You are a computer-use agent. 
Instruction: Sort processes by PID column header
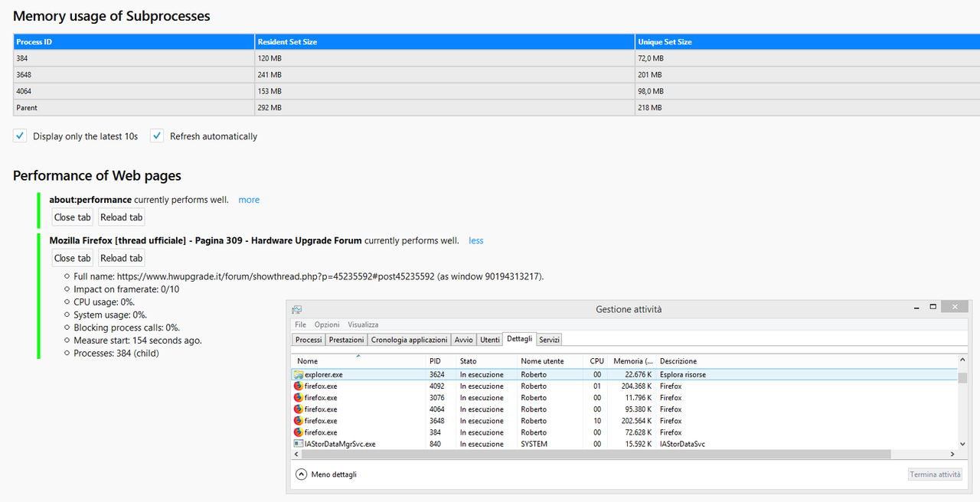pos(440,360)
